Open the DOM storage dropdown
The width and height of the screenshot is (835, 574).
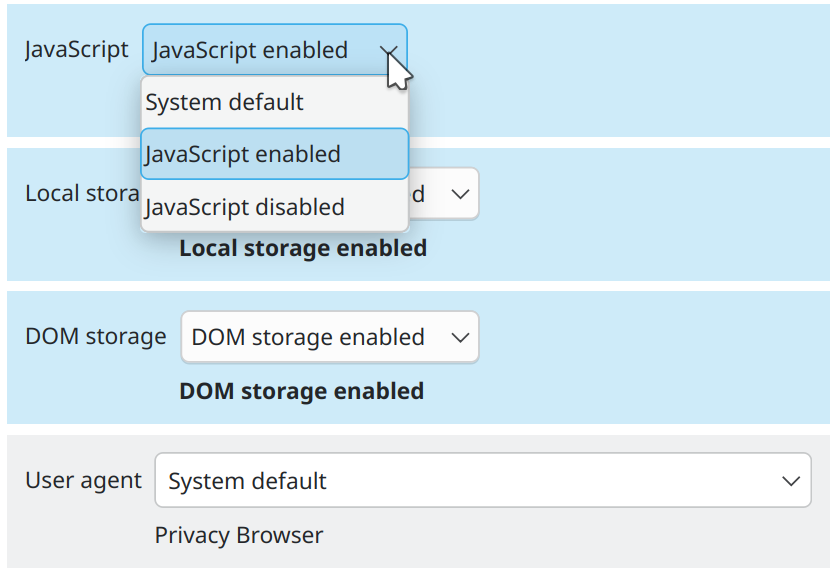click(329, 337)
